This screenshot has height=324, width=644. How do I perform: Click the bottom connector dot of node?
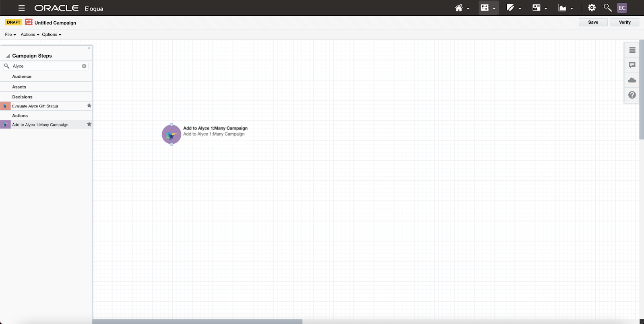171,144
